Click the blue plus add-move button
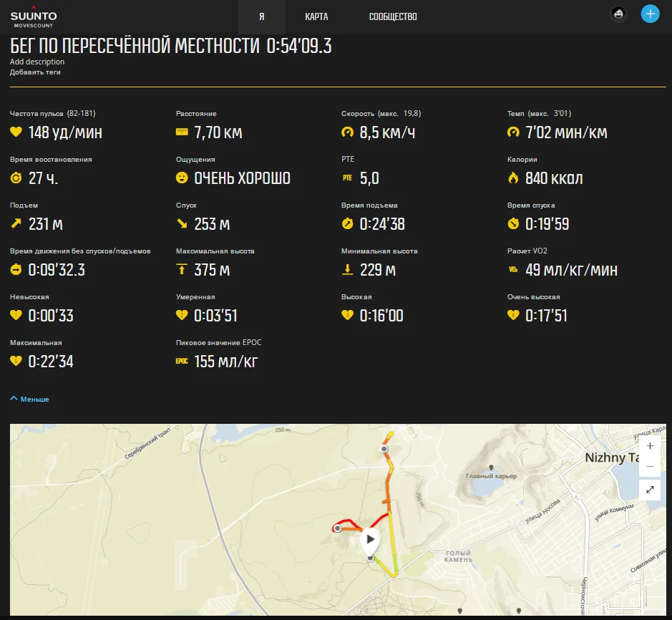 [650, 14]
